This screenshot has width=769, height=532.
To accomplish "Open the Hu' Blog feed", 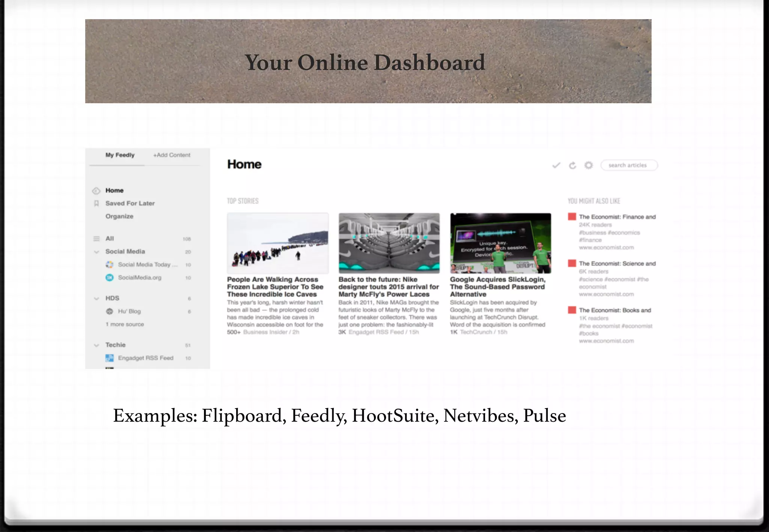I will pos(130,311).
